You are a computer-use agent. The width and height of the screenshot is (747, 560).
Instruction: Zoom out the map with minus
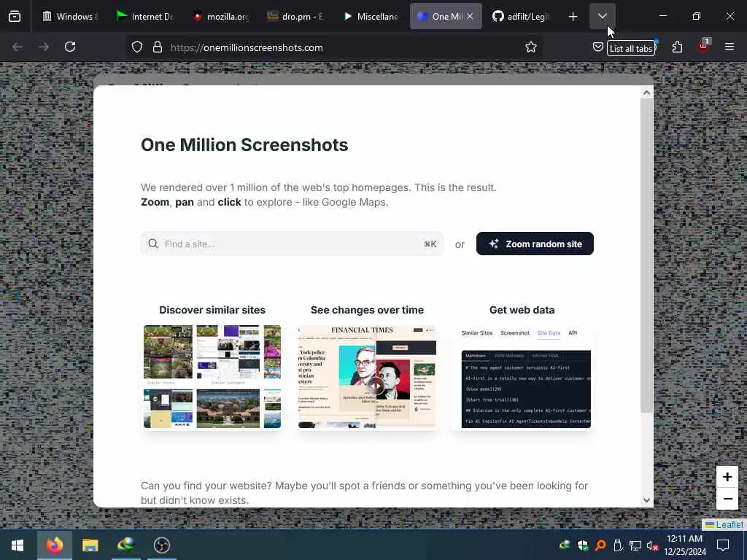click(x=727, y=499)
